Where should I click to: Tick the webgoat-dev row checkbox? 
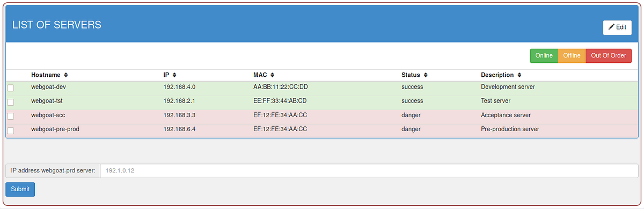pyautogui.click(x=11, y=88)
